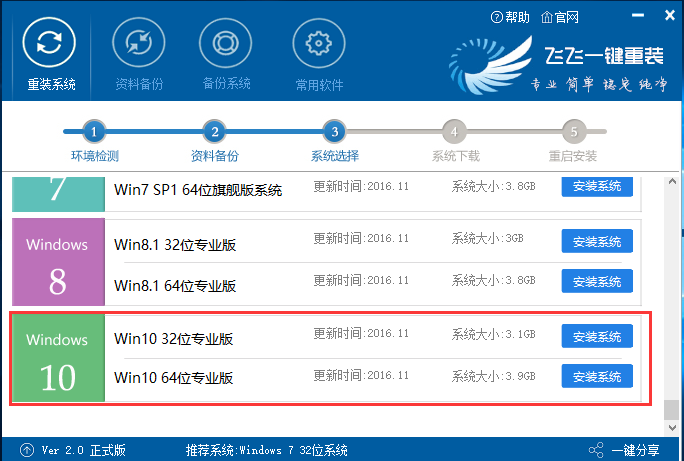Go to step 2 资料备份
The width and height of the screenshot is (684, 461).
[213, 131]
